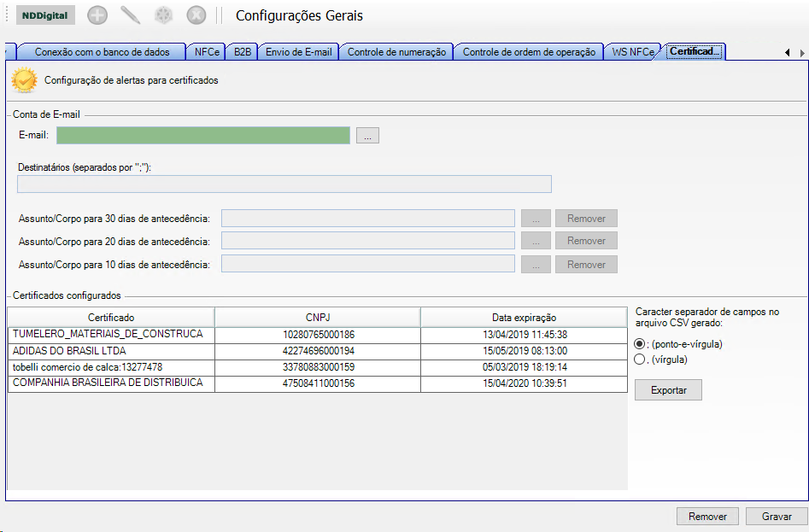This screenshot has width=809, height=532.
Task: Open the Controle de numeração tab
Action: coord(396,52)
